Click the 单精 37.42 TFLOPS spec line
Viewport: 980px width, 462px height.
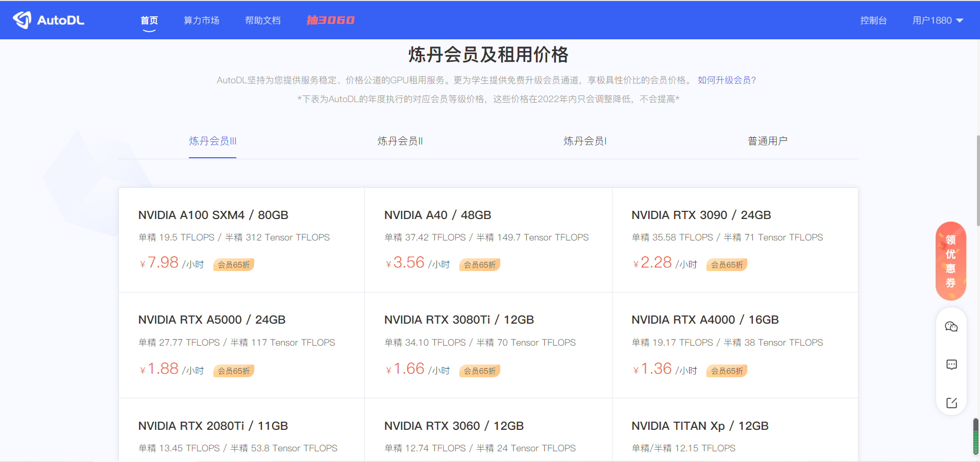(x=486, y=237)
